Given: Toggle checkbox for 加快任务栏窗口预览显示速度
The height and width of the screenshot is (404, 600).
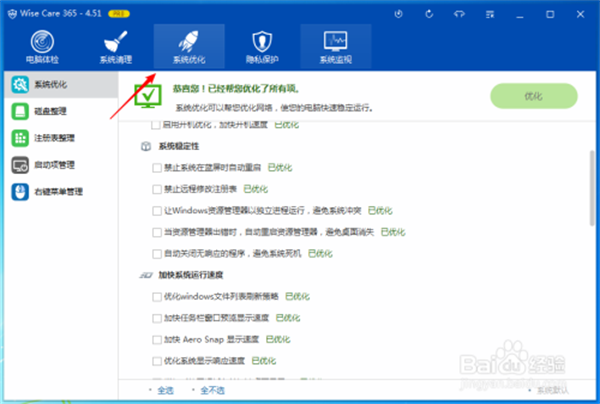Looking at the screenshot, I should point(157,318).
